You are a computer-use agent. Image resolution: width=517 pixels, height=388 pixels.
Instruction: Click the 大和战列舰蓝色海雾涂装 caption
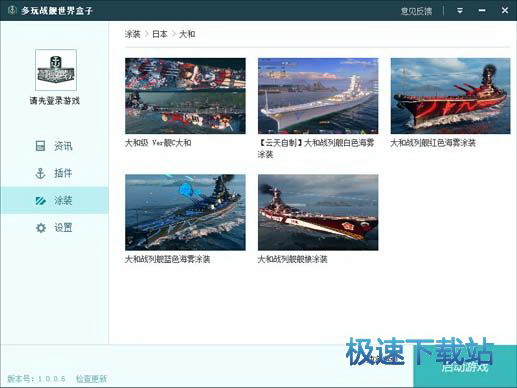tap(167, 259)
